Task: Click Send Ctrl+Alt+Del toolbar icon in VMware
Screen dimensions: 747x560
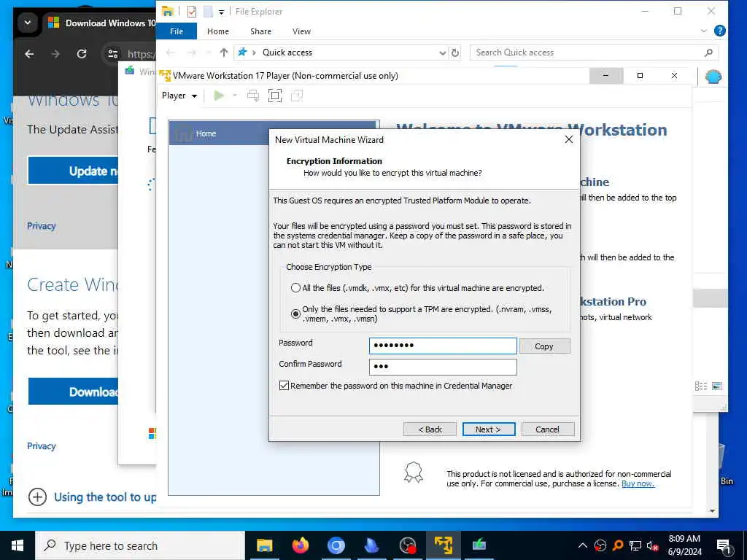Action: pos(253,96)
